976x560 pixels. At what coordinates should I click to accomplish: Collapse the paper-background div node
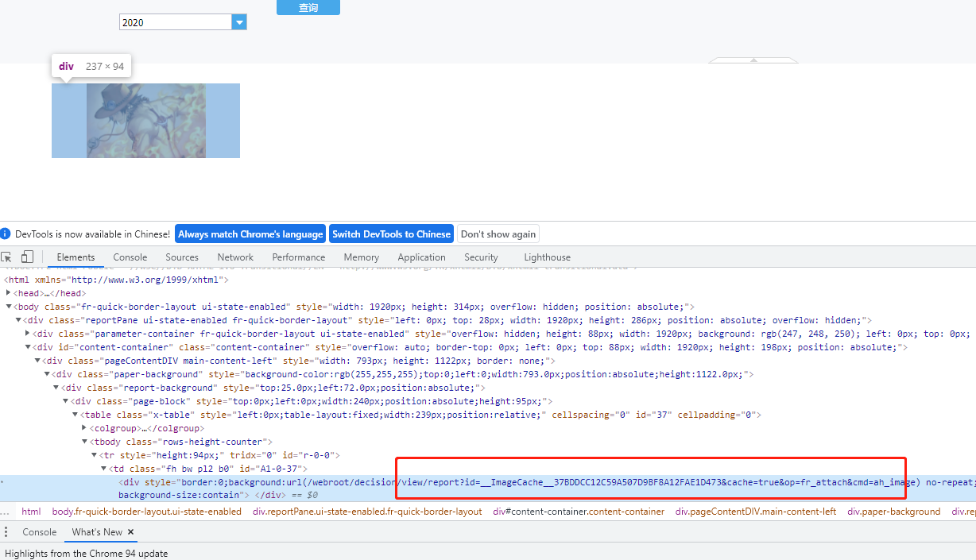(47, 374)
